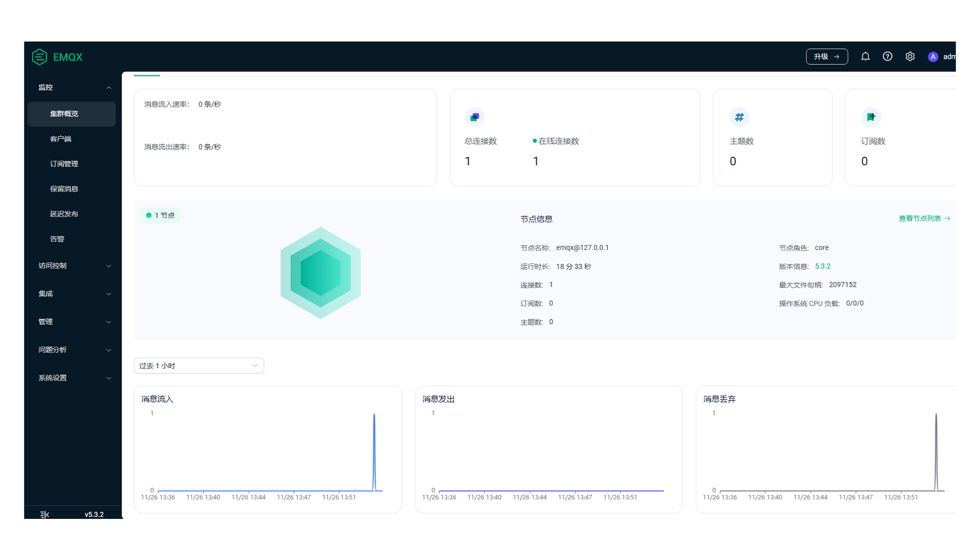Click the 消息丢弃 chart title
The image size is (980, 551).
pos(720,399)
